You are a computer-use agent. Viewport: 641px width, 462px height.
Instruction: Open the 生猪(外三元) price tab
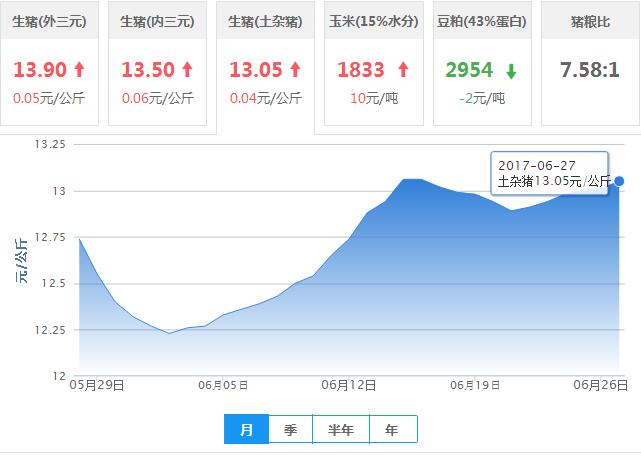50,21
